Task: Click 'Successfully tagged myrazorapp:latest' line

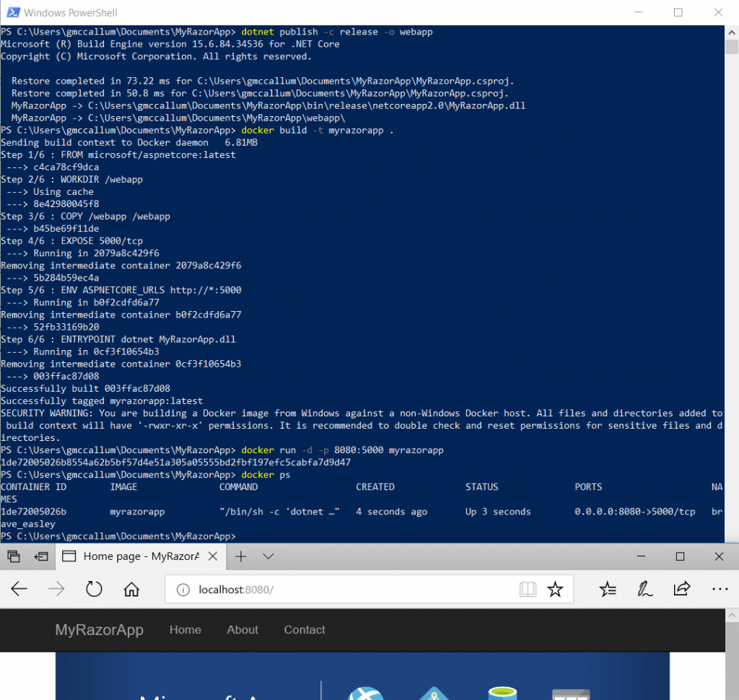Action: (102, 401)
